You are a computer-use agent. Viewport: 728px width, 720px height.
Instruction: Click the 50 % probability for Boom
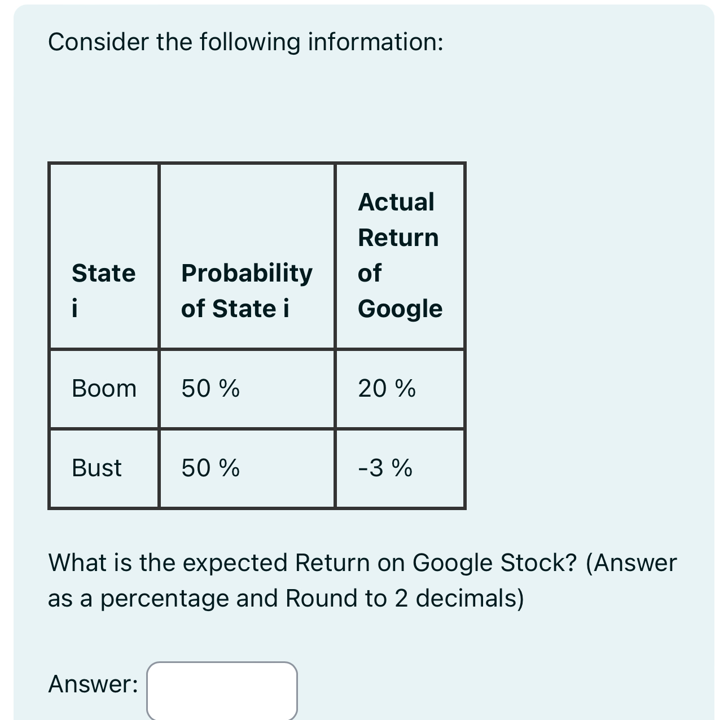209,388
